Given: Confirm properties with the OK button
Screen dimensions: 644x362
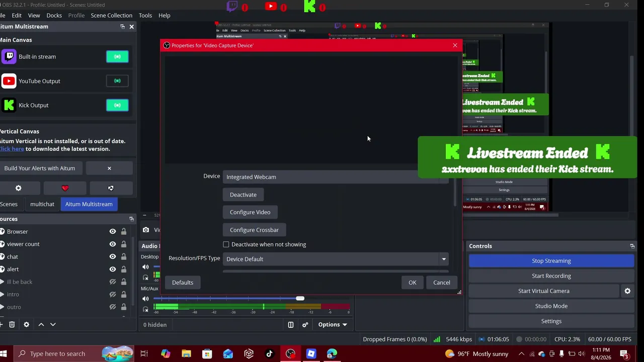Looking at the screenshot, I should (x=413, y=283).
